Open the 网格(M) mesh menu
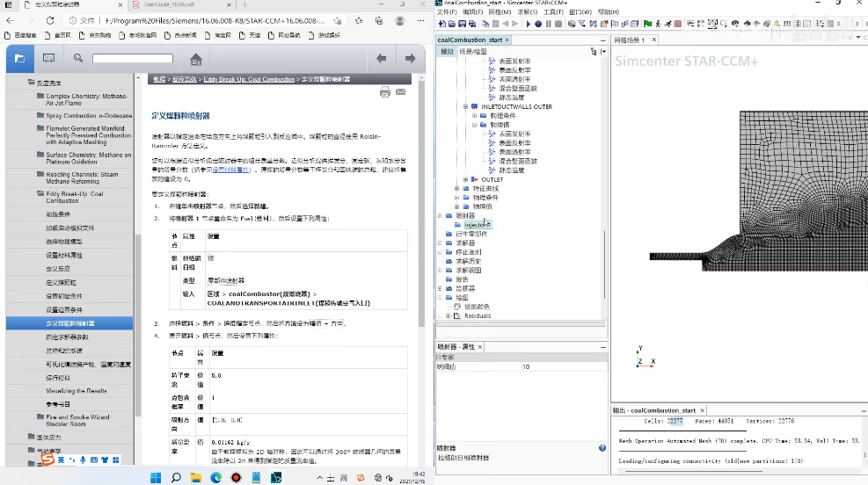 click(x=500, y=11)
